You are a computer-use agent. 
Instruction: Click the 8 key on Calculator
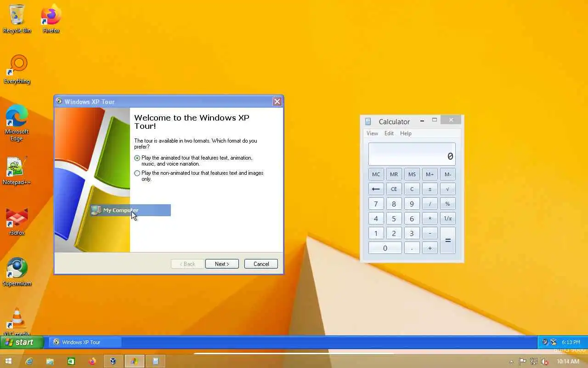(394, 204)
